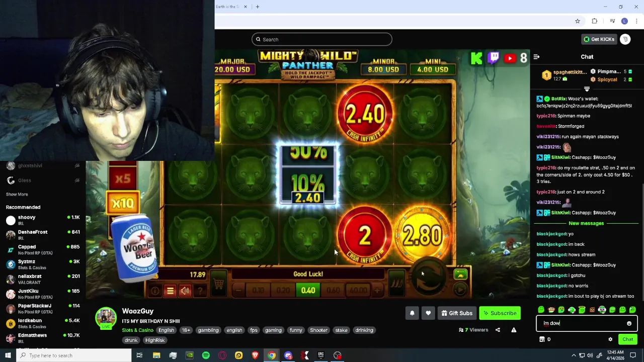Viewport: 644px width, 362px height.
Task: Click the shopping cart buy feature icon
Action: (x=218, y=284)
